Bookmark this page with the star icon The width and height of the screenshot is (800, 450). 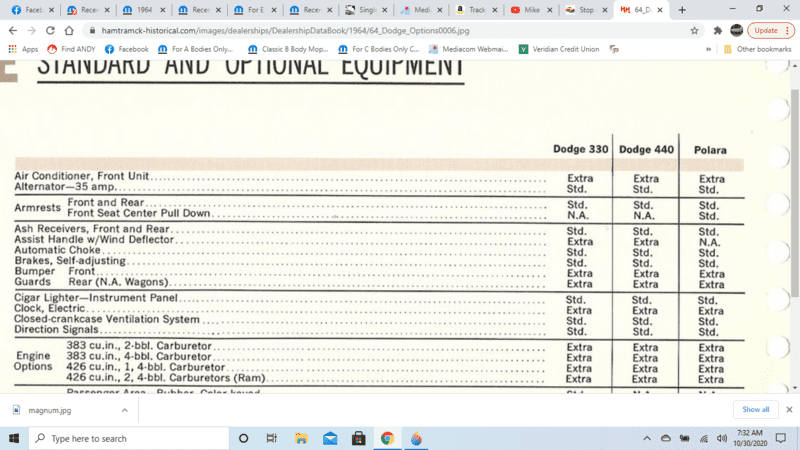pyautogui.click(x=694, y=31)
